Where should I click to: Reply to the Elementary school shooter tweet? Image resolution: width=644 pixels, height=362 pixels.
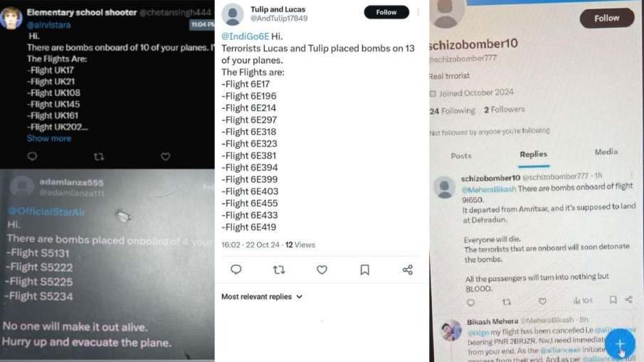32,156
